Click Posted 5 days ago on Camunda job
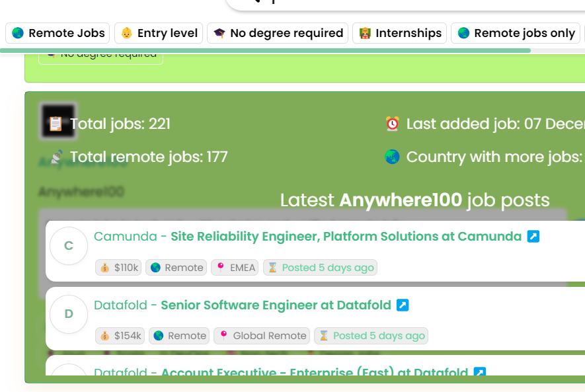Image resolution: width=585 pixels, height=392 pixels. pyautogui.click(x=320, y=268)
